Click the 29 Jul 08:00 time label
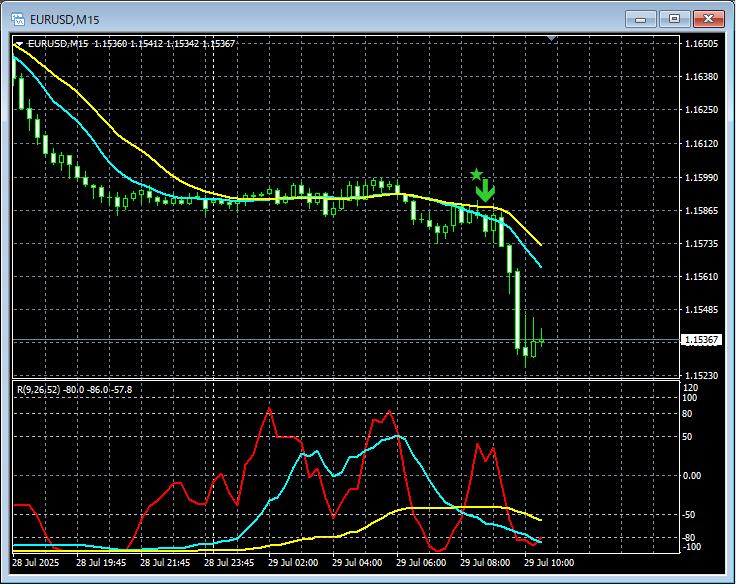Image resolution: width=737 pixels, height=584 pixels. point(484,562)
